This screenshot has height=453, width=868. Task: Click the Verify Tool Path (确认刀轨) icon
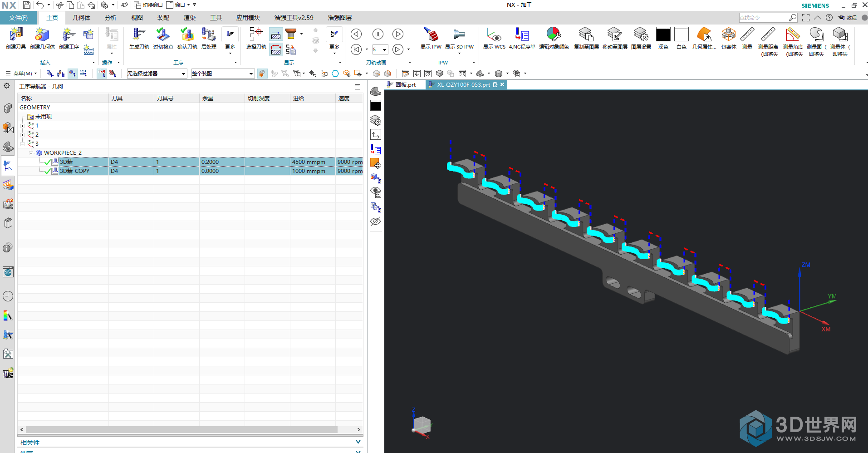[x=187, y=35]
